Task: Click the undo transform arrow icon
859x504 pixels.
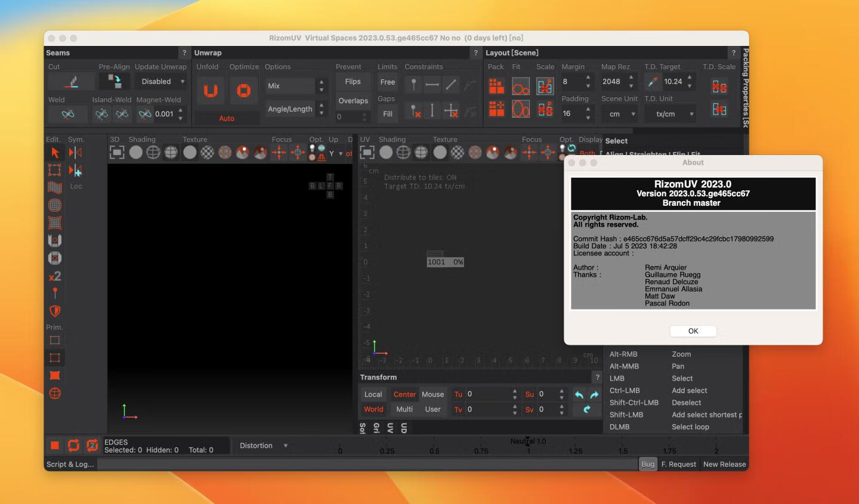Action: (579, 395)
